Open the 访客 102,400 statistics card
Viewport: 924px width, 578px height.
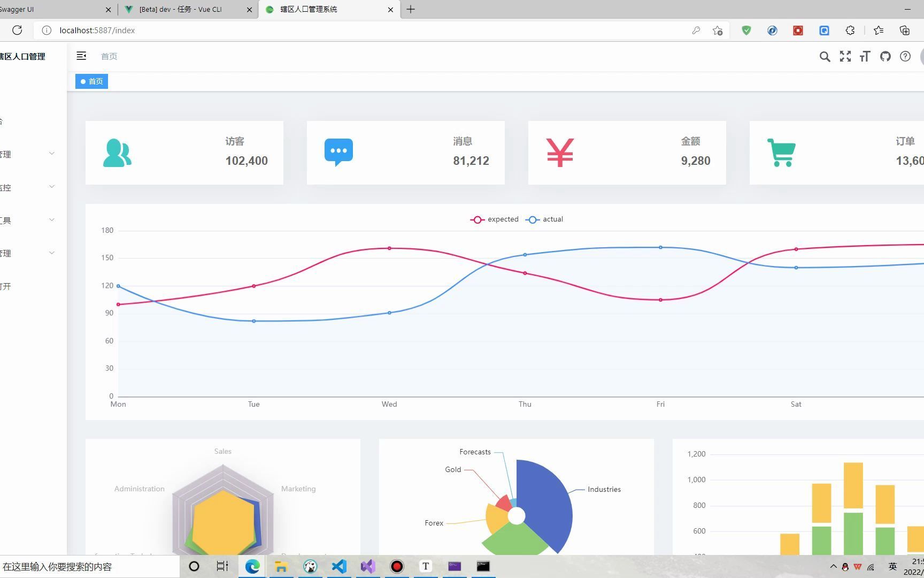click(184, 153)
